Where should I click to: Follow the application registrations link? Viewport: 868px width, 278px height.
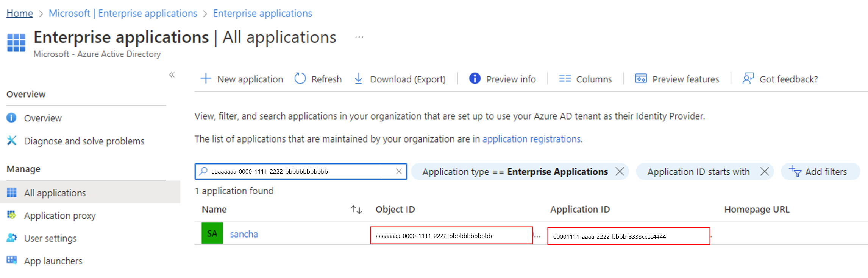531,139
